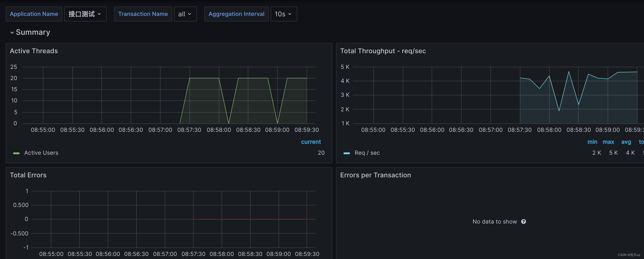Click the help icon next to No data to show
The height and width of the screenshot is (259, 644).
click(524, 221)
